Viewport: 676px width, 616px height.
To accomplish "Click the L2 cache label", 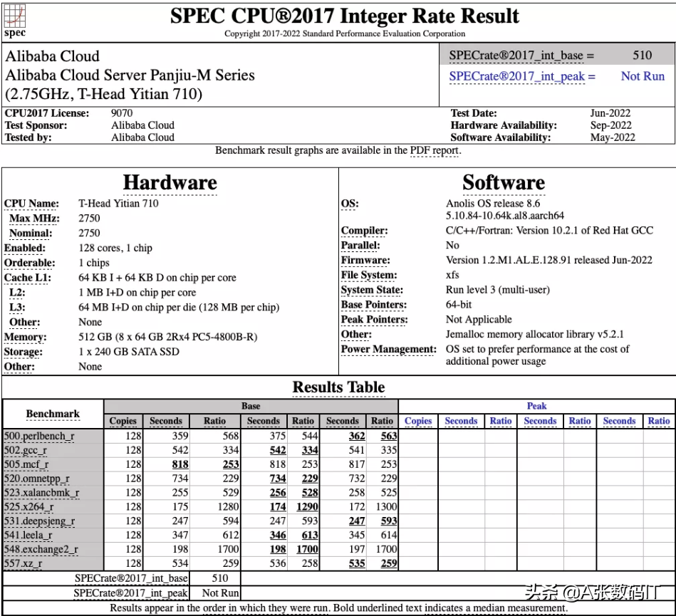I will 17,293.
